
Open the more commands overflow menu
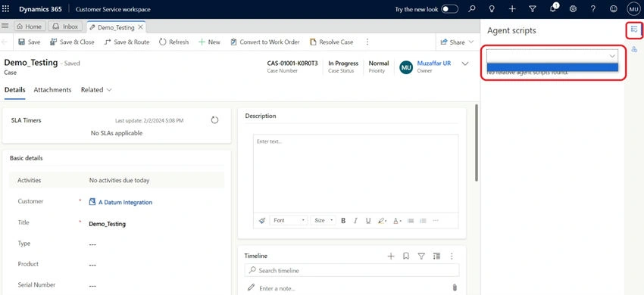click(x=367, y=42)
